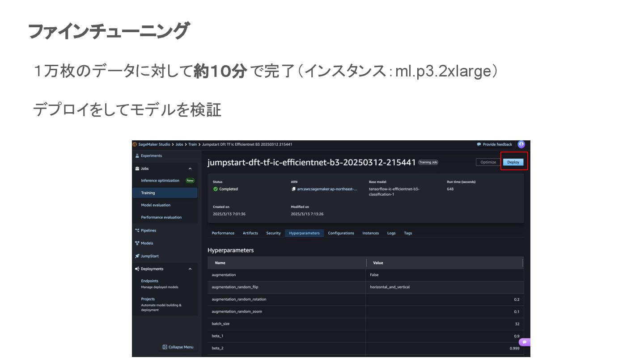Click the truncated ARN text arn:aws:sagemaker:ap-northeast-…
644x362 pixels.
pos(327,189)
